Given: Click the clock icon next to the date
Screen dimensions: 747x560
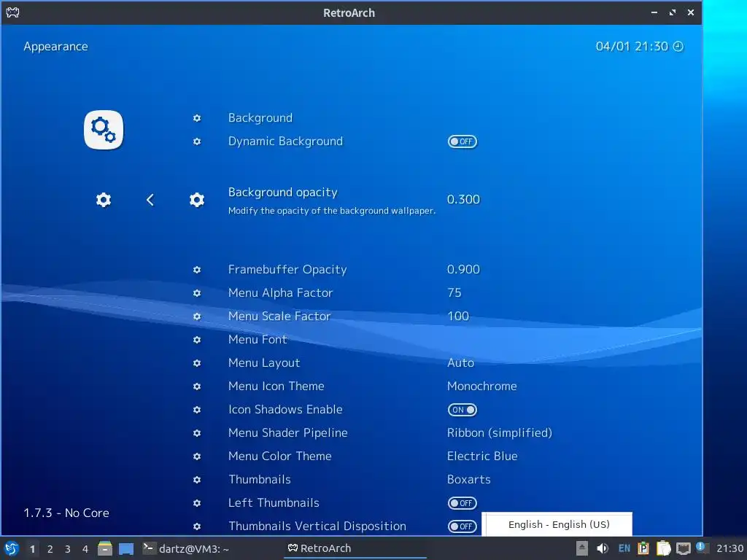Looking at the screenshot, I should pyautogui.click(x=678, y=46).
